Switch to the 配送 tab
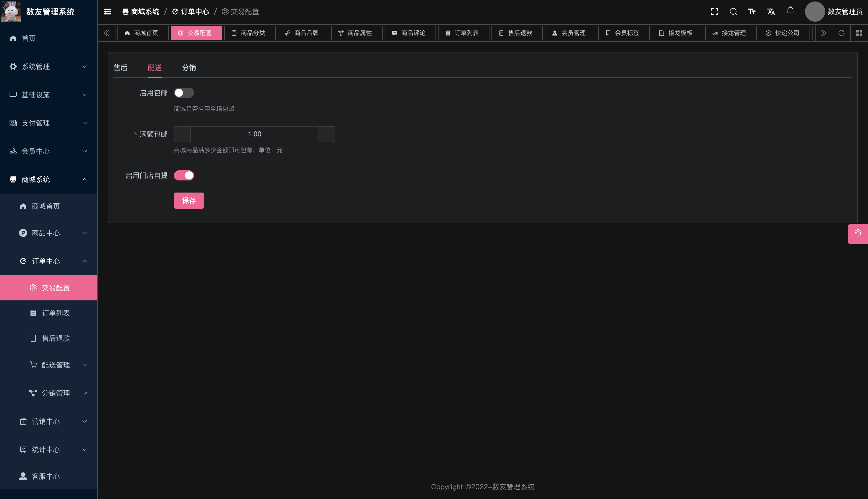The height and width of the screenshot is (499, 868). tap(154, 68)
